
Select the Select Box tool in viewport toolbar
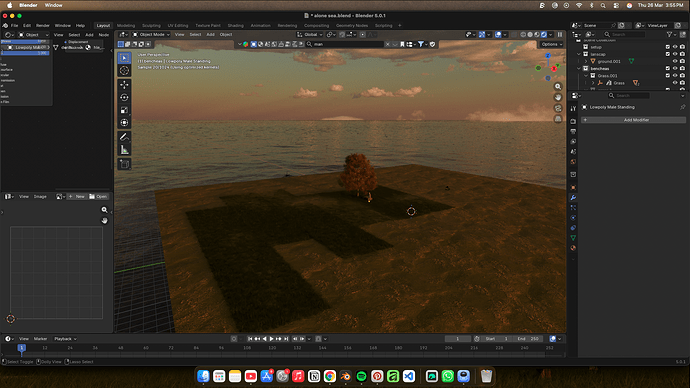point(125,58)
